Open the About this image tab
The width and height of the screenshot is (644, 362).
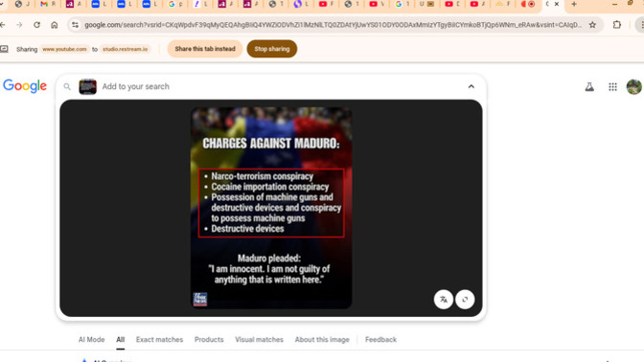click(322, 339)
